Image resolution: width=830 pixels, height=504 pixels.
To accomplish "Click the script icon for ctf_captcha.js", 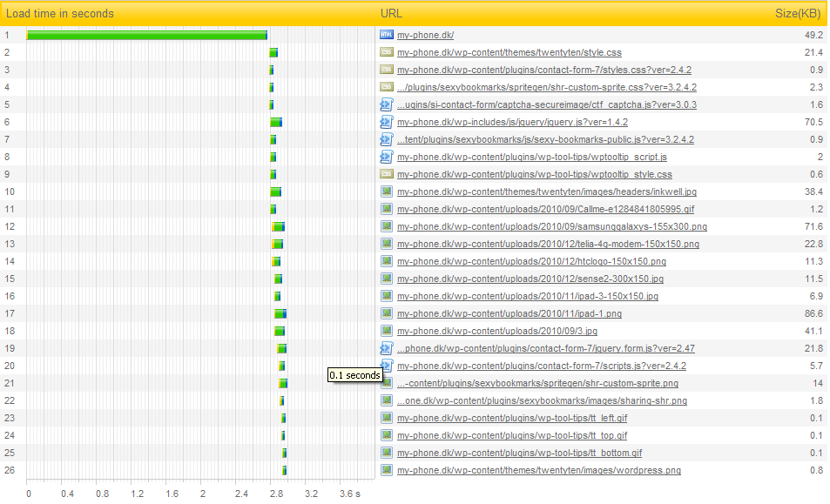I will pyautogui.click(x=387, y=104).
